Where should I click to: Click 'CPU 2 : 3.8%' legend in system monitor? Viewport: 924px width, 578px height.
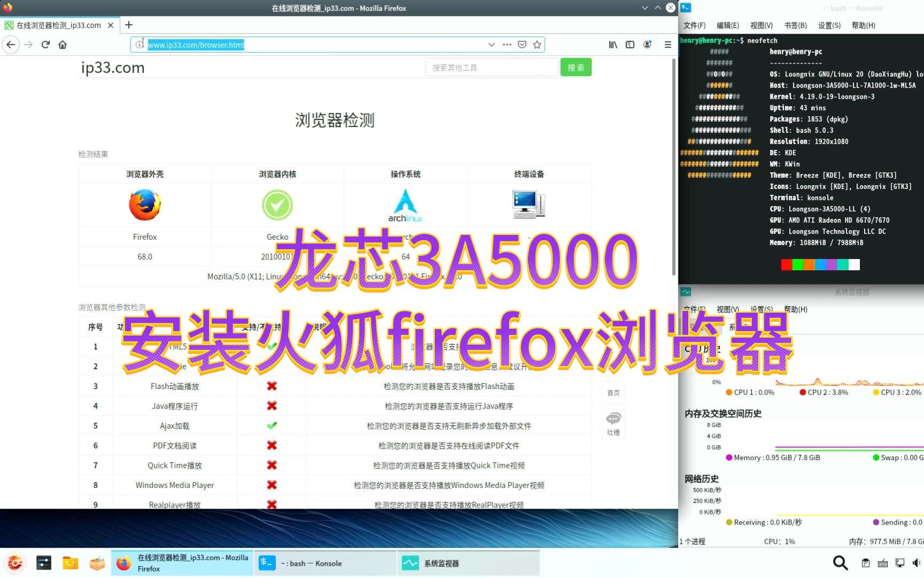[x=823, y=392]
